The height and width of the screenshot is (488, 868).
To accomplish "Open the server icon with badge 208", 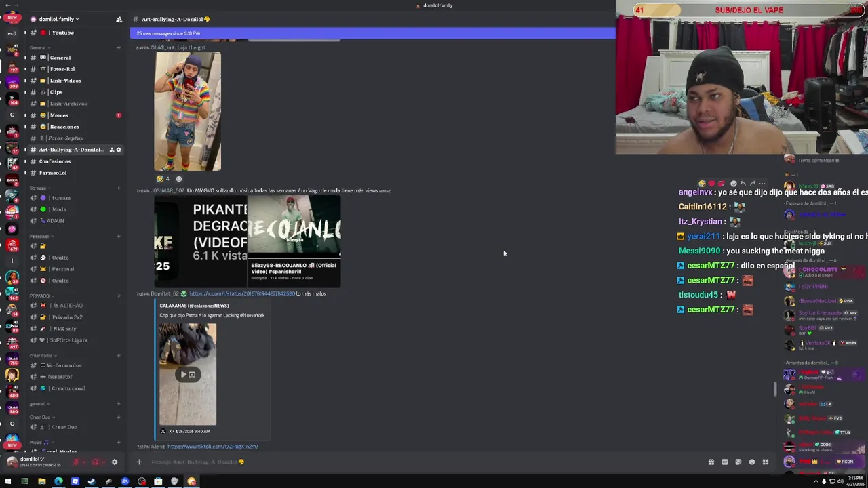I will click(12, 83).
